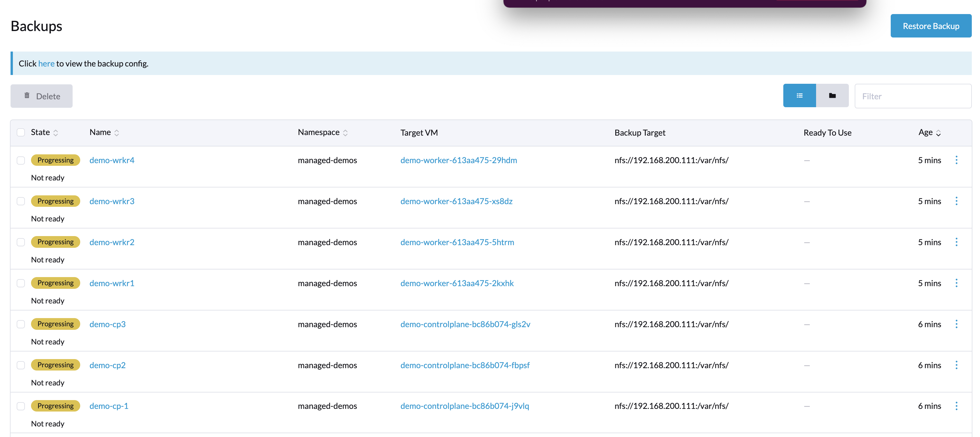Tick the select-all checkbox in header
Screen dimensions: 980x437
coord(21,132)
